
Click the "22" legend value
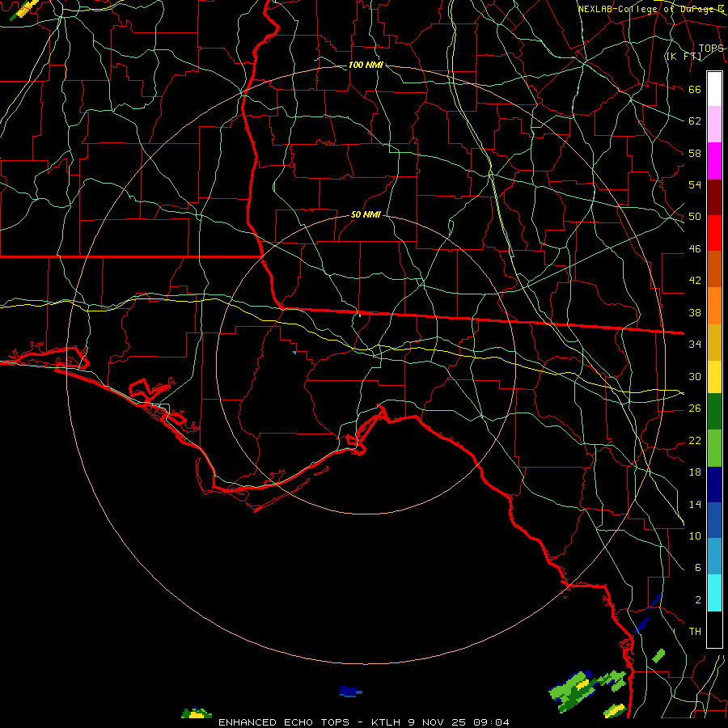pyautogui.click(x=695, y=441)
